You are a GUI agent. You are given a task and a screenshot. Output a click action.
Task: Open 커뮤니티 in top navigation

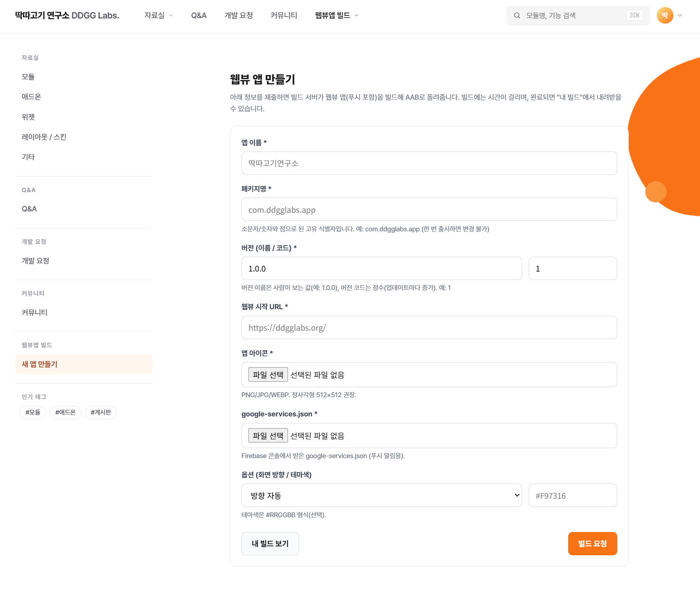(284, 16)
